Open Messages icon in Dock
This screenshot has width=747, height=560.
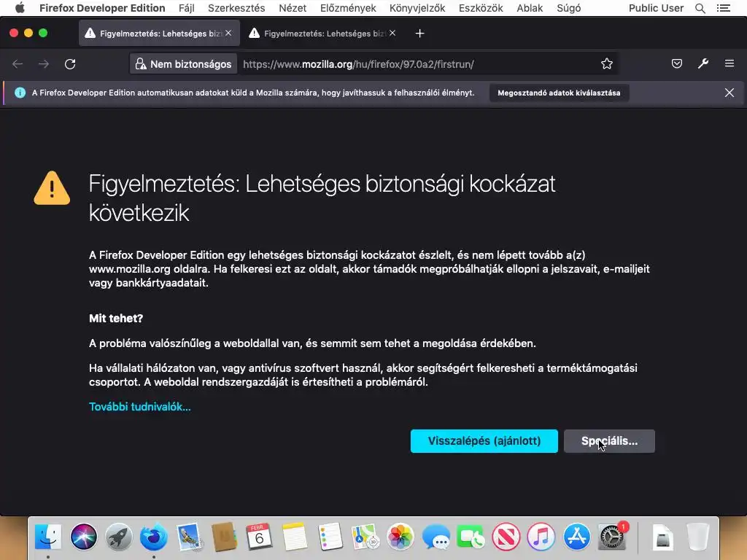tap(436, 537)
